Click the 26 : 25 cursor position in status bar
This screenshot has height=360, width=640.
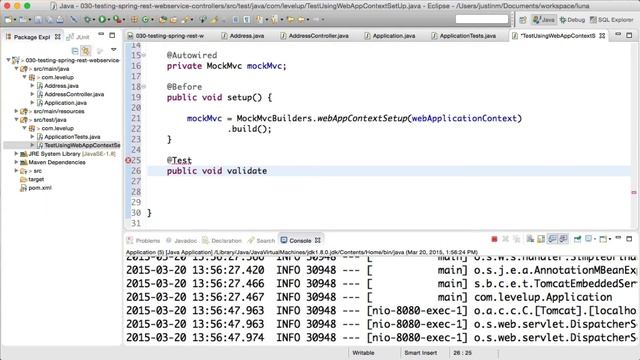tap(462, 353)
